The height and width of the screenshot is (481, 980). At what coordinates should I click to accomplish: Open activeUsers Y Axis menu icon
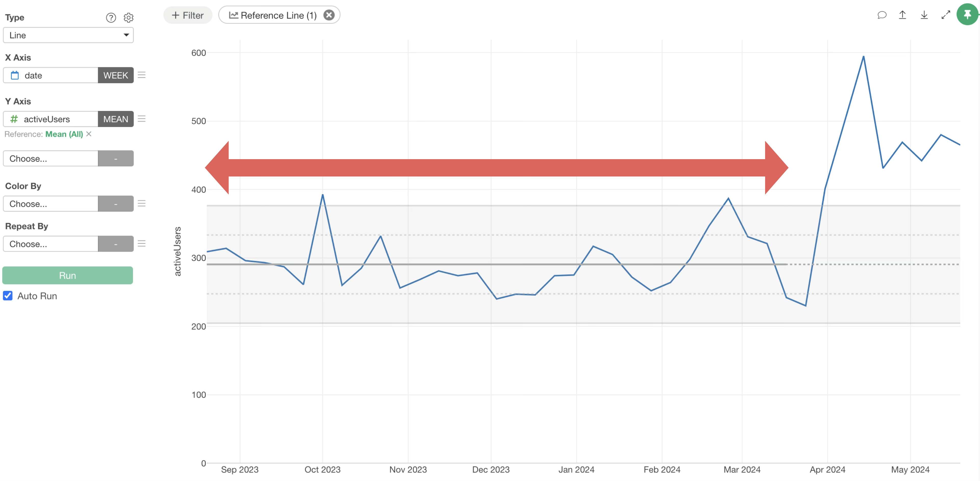[x=142, y=119]
